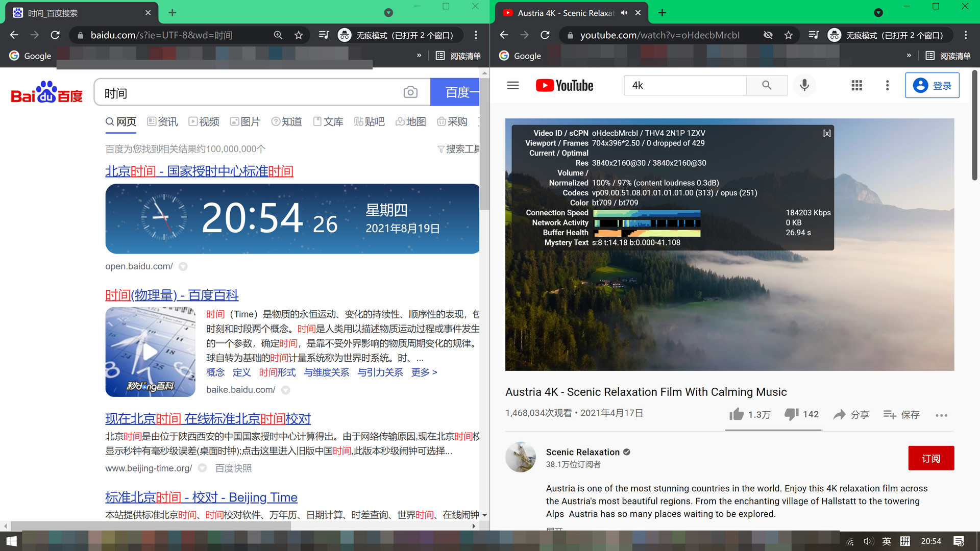Bookmark the Baidu page with star icon
The width and height of the screenshot is (980, 551).
tap(299, 35)
